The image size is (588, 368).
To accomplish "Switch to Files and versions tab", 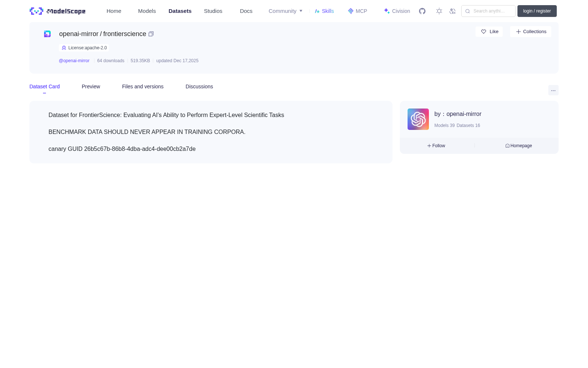I will [143, 86].
